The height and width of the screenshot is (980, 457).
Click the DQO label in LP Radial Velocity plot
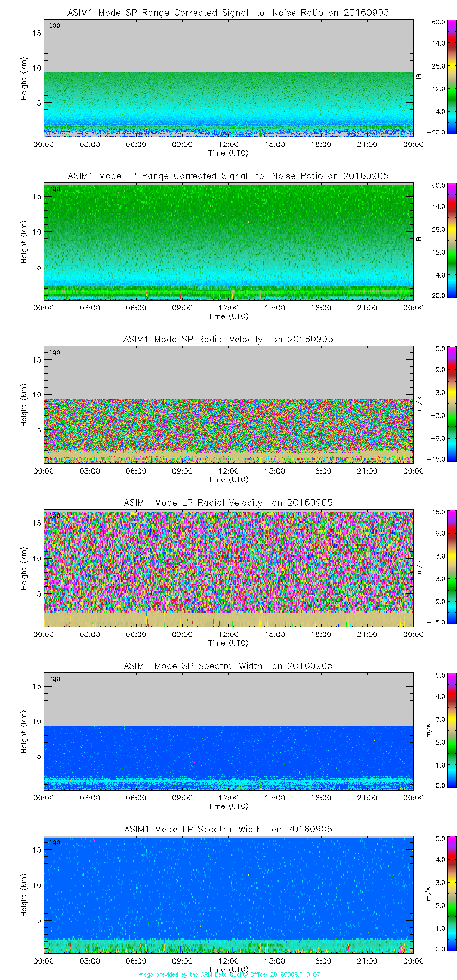point(54,516)
